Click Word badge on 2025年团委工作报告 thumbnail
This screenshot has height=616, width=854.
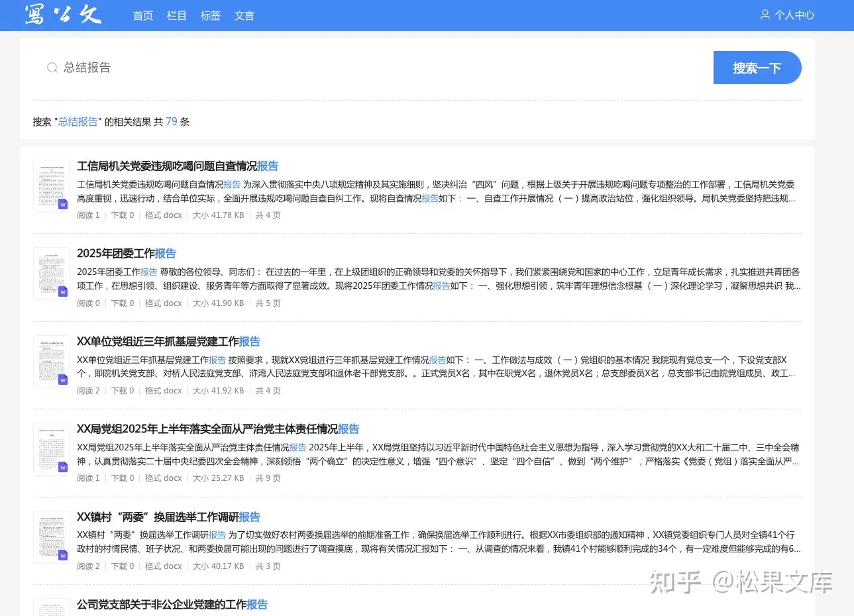point(63,291)
